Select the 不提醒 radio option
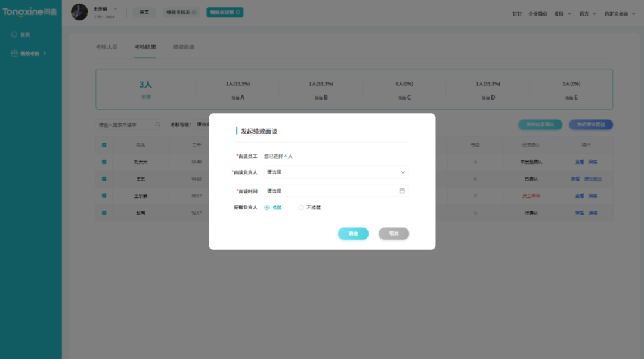 point(301,208)
